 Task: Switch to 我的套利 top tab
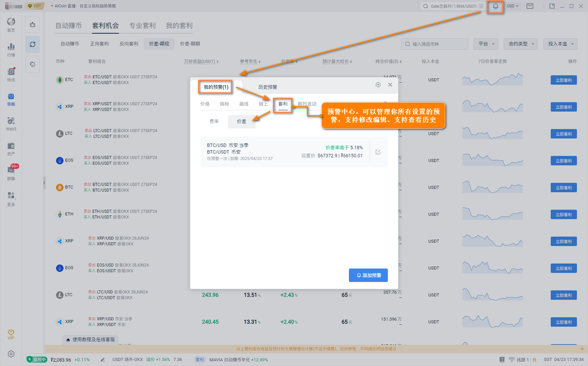(179, 26)
